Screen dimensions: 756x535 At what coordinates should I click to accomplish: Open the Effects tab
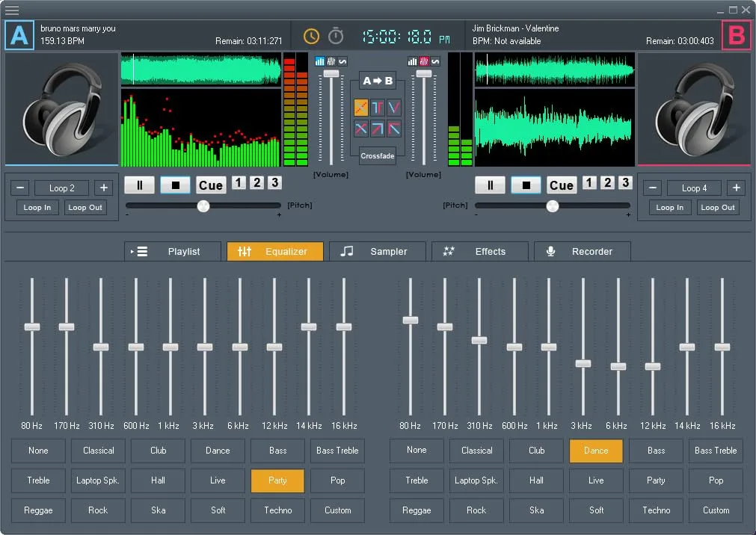coord(479,251)
